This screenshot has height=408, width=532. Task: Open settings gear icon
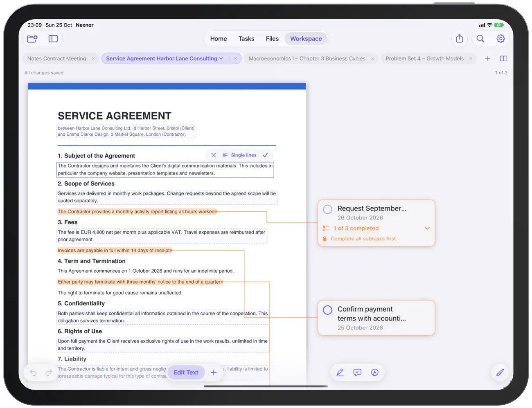(500, 38)
